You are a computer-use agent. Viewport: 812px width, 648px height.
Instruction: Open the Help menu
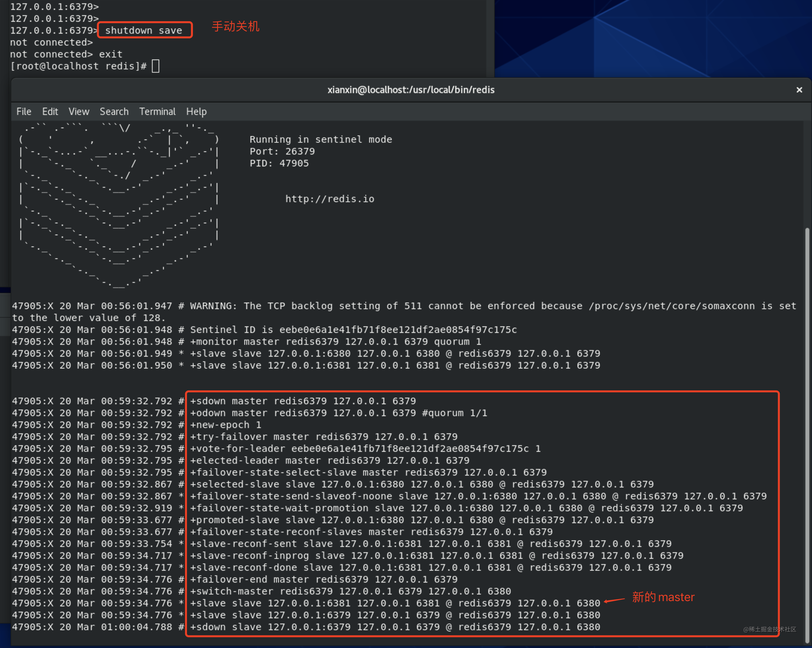point(196,111)
